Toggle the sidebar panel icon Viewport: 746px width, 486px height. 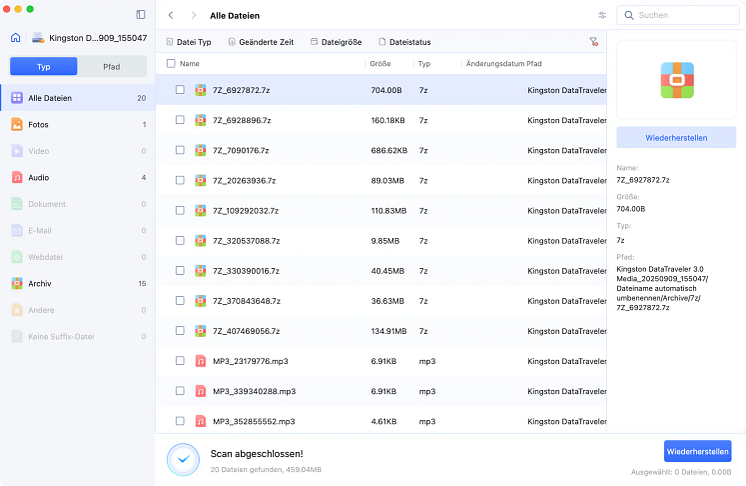[x=141, y=15]
